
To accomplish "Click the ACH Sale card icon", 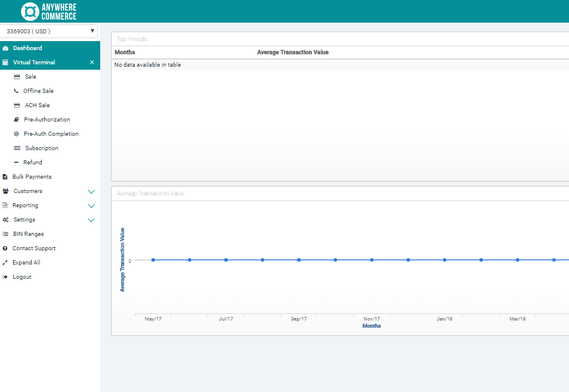I will click(17, 105).
